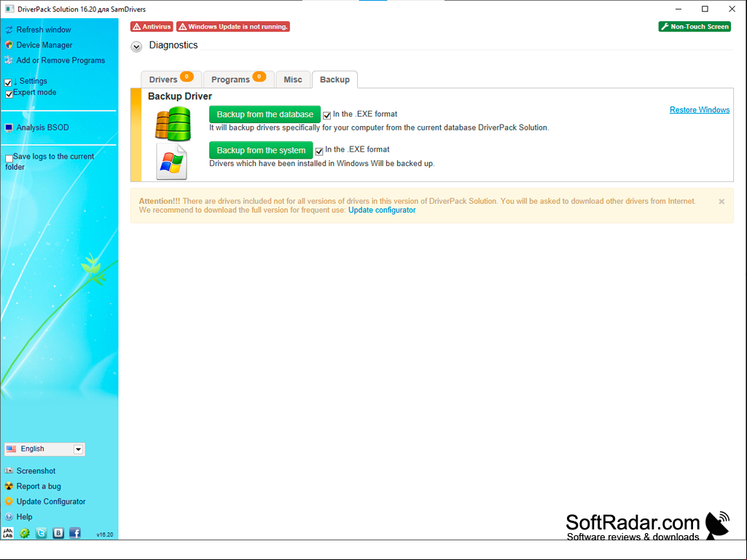Click the Help question mark icon
Viewport: 747px width, 560px height.
(9, 516)
